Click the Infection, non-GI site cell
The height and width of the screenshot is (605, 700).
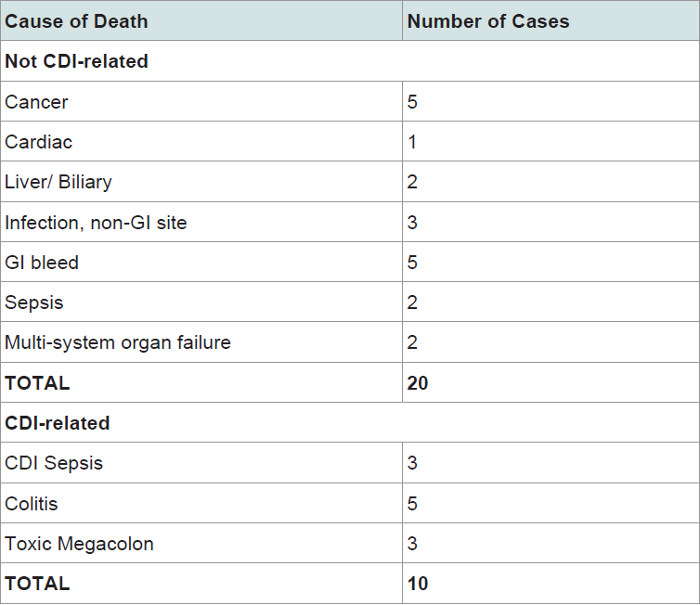[x=201, y=222]
